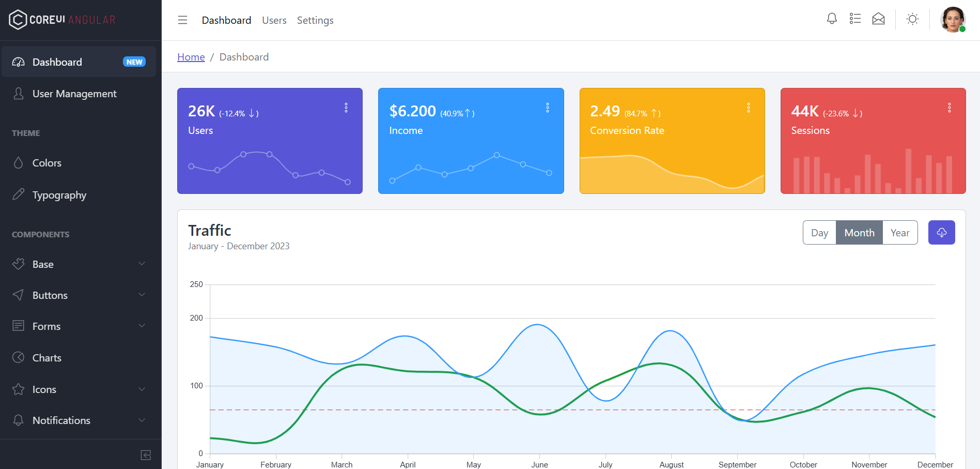This screenshot has height=469, width=980.
Task: Open the Users page from top navigation
Action: coord(274,20)
